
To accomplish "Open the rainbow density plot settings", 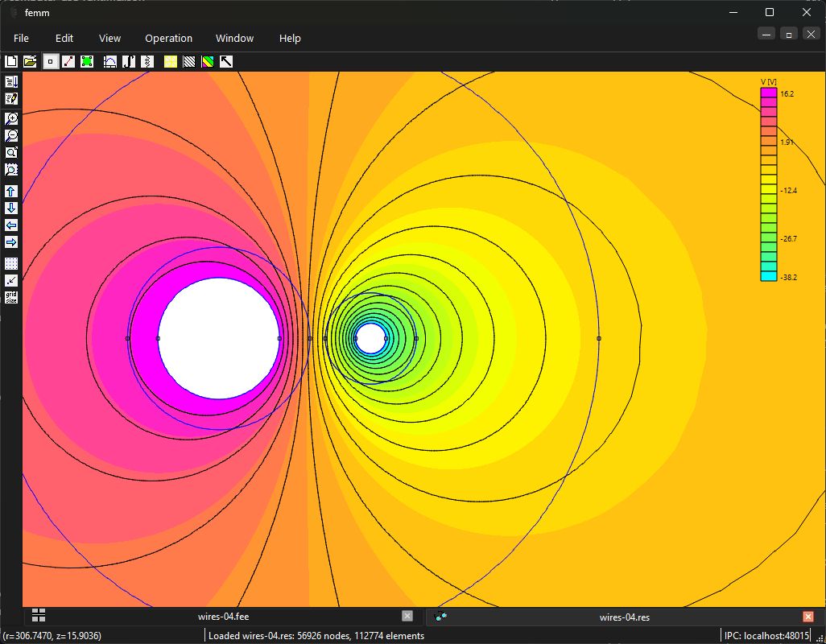I will (x=208, y=62).
